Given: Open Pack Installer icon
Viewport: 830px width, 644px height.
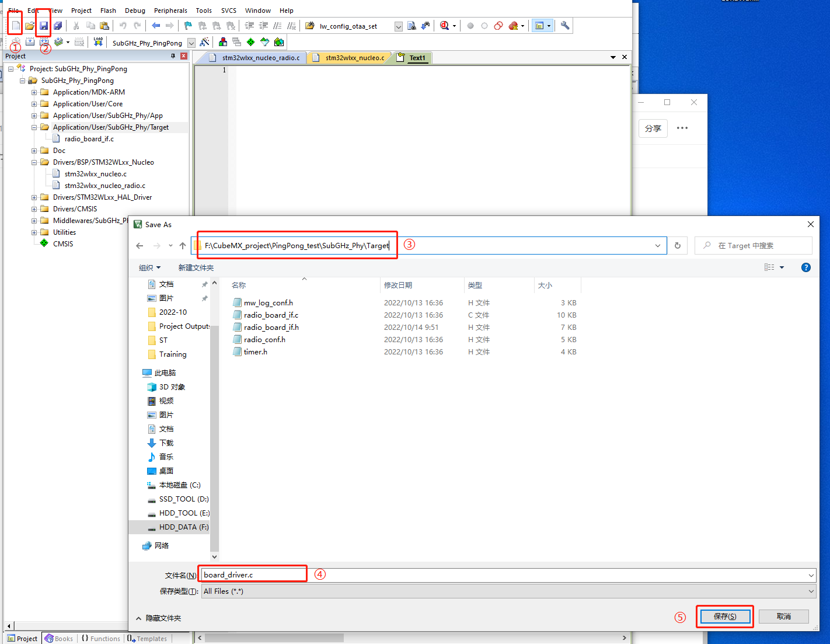Looking at the screenshot, I should click(279, 42).
